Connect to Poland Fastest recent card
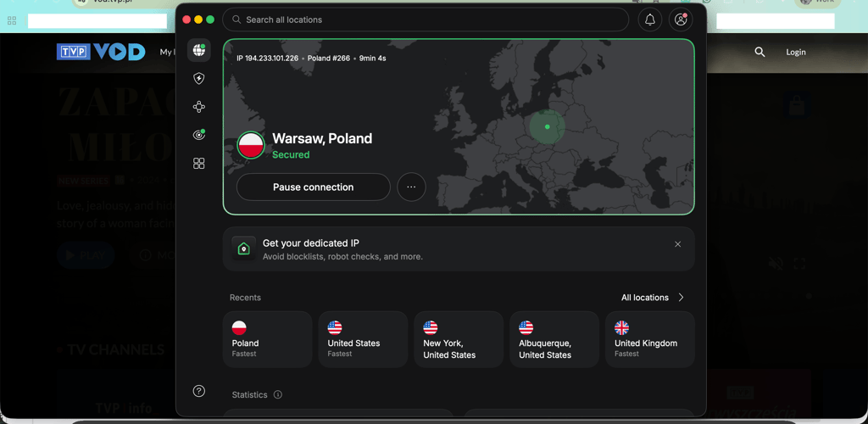The image size is (868, 424). click(x=267, y=339)
